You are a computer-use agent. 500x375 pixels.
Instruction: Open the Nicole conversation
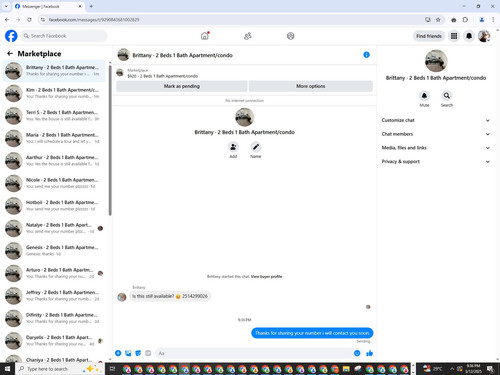click(x=54, y=183)
